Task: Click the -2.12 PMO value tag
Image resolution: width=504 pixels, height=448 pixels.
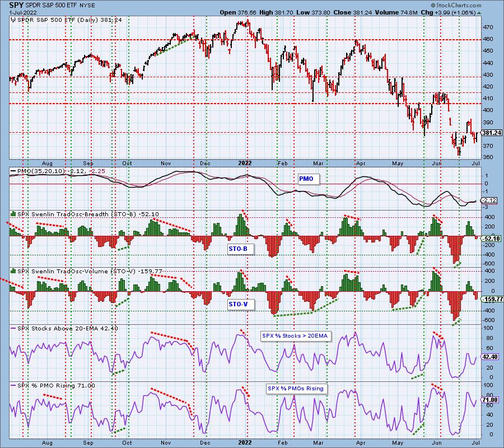Action: (x=491, y=200)
